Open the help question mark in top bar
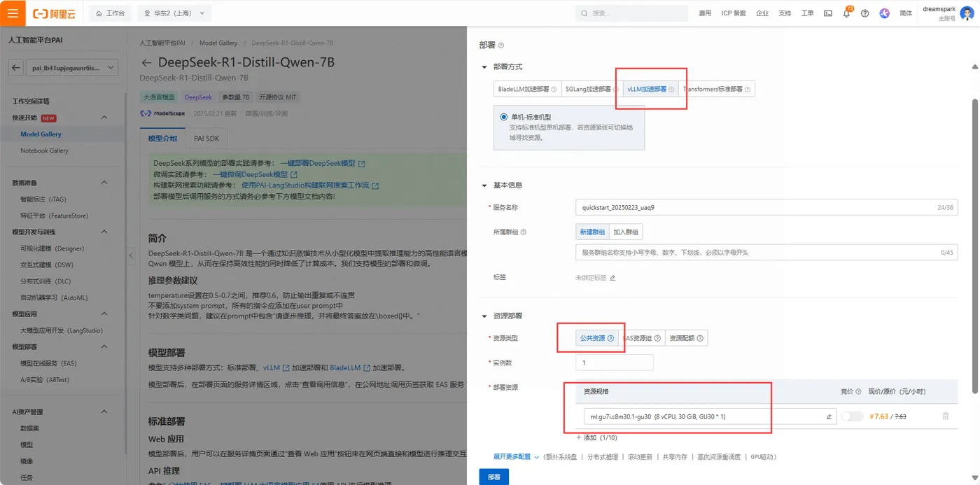This screenshot has height=485, width=980. point(865,13)
